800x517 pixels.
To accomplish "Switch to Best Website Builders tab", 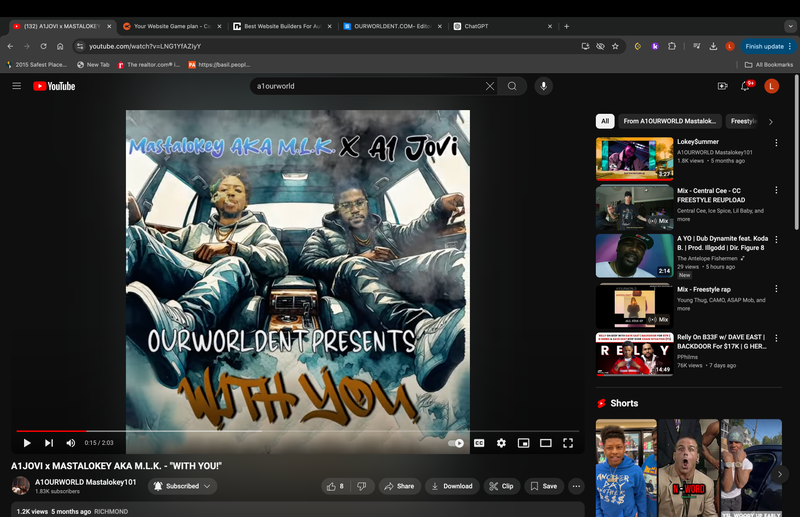I will click(282, 26).
